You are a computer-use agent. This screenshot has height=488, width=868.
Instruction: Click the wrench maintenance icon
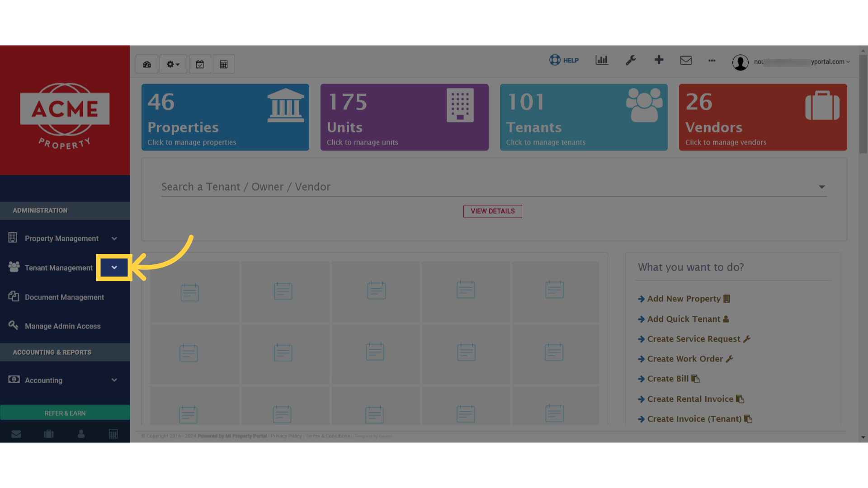pyautogui.click(x=631, y=60)
